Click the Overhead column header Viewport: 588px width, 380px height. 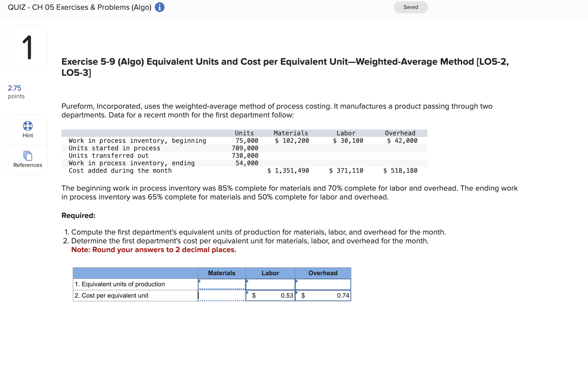pos(323,273)
